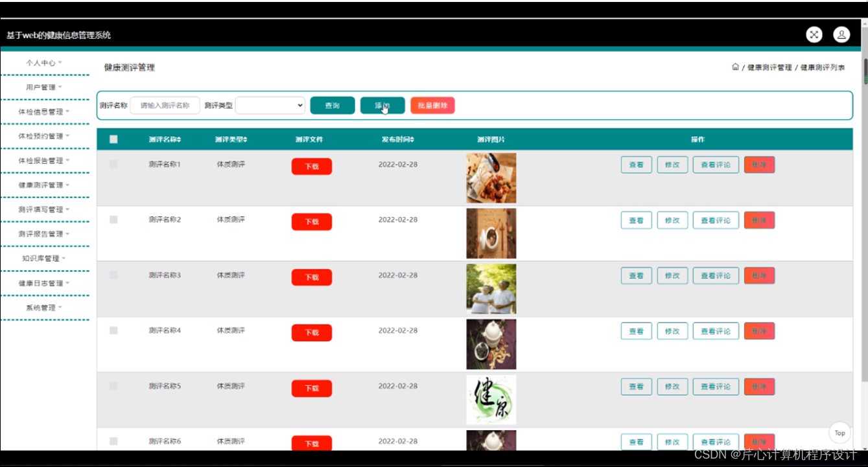Expand the 用户管理 sidebar menu
The image size is (868, 467).
pos(44,87)
